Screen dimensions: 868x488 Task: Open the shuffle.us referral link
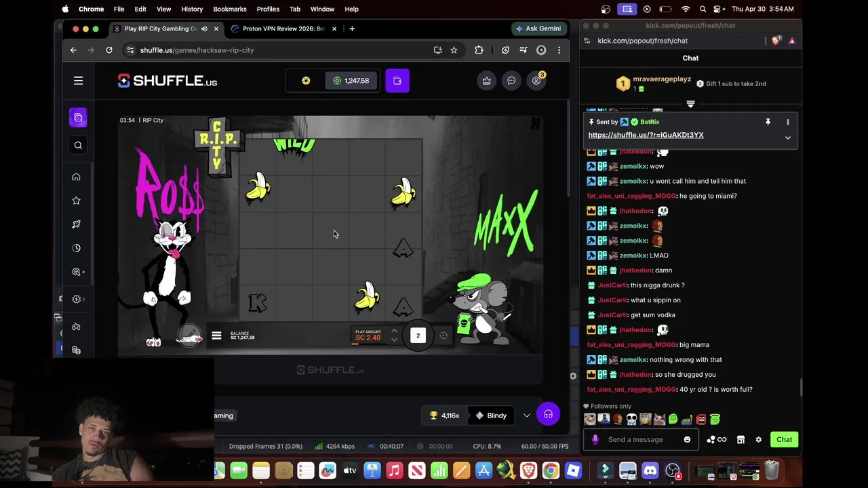click(x=646, y=135)
